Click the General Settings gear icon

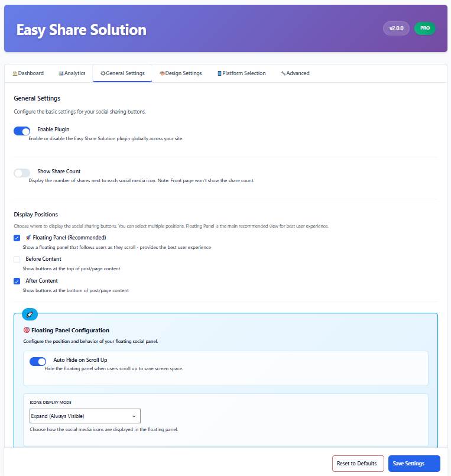pos(103,73)
